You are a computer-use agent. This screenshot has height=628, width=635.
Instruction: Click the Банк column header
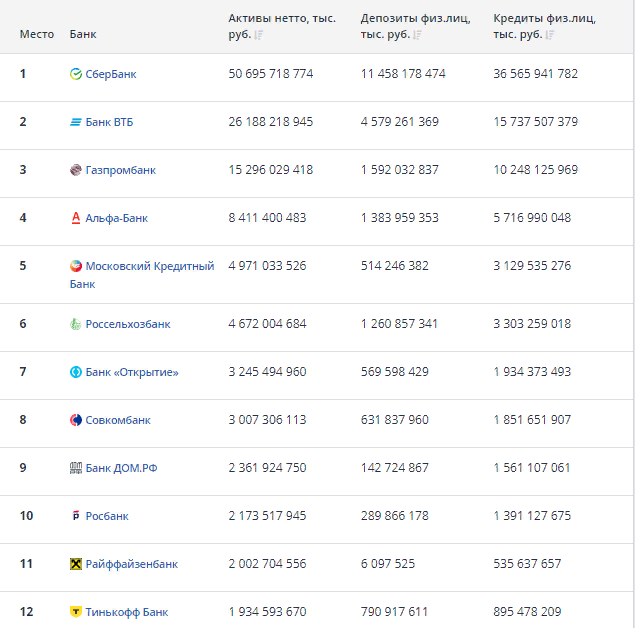pos(83,34)
